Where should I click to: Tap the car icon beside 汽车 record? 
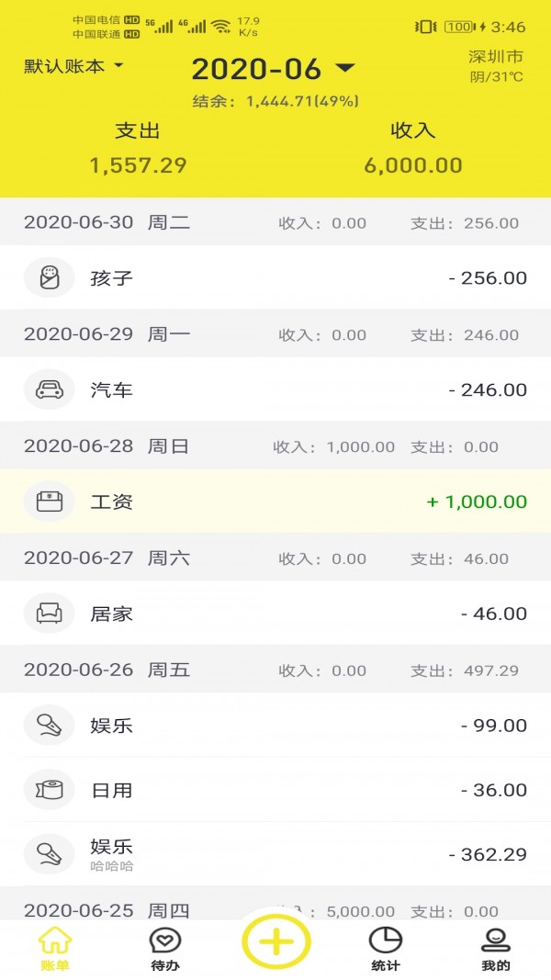pos(49,389)
